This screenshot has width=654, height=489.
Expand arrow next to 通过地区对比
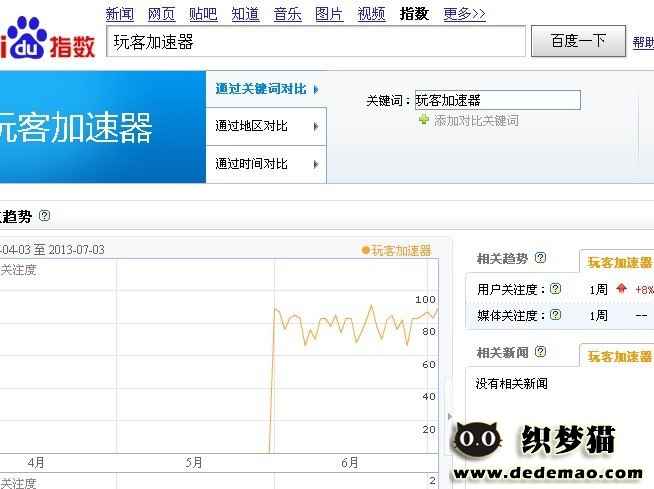click(x=316, y=126)
